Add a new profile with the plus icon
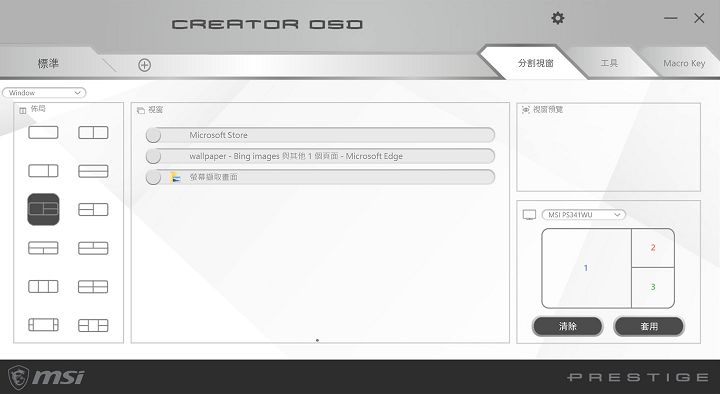Screen dimensions: 720x394 [x=145, y=65]
